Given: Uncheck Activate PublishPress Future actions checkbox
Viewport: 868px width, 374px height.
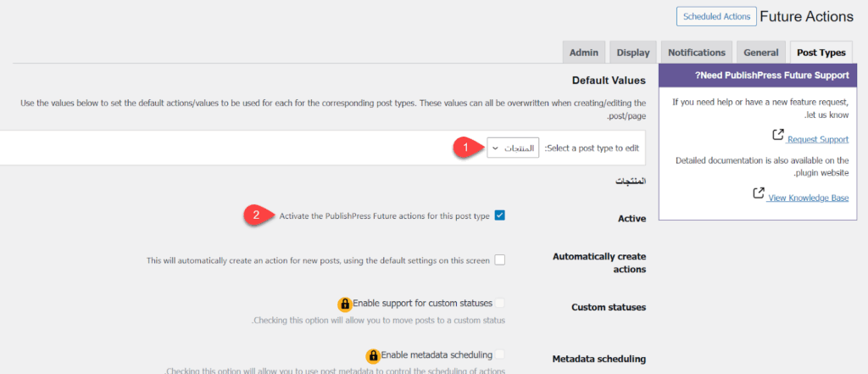Looking at the screenshot, I should (x=499, y=215).
